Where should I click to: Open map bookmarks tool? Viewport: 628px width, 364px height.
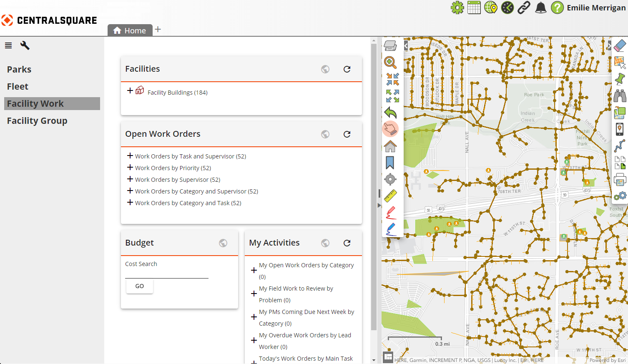point(390,163)
